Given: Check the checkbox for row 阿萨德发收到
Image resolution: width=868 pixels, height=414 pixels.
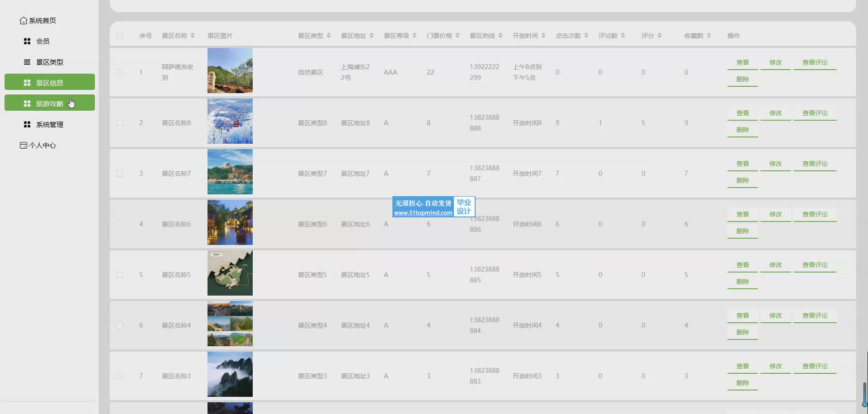Looking at the screenshot, I should [120, 72].
